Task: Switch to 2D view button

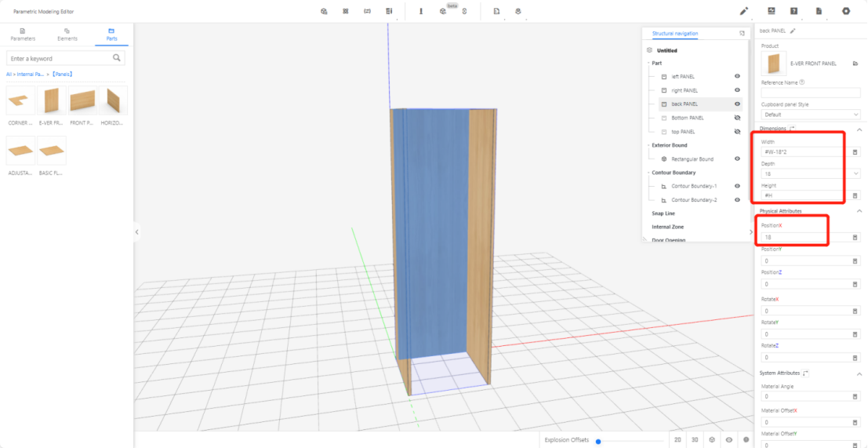Action: coord(677,440)
